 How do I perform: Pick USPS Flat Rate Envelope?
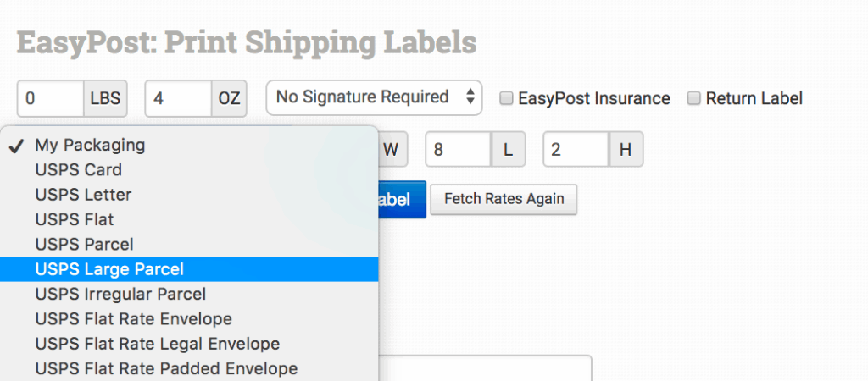click(x=134, y=319)
